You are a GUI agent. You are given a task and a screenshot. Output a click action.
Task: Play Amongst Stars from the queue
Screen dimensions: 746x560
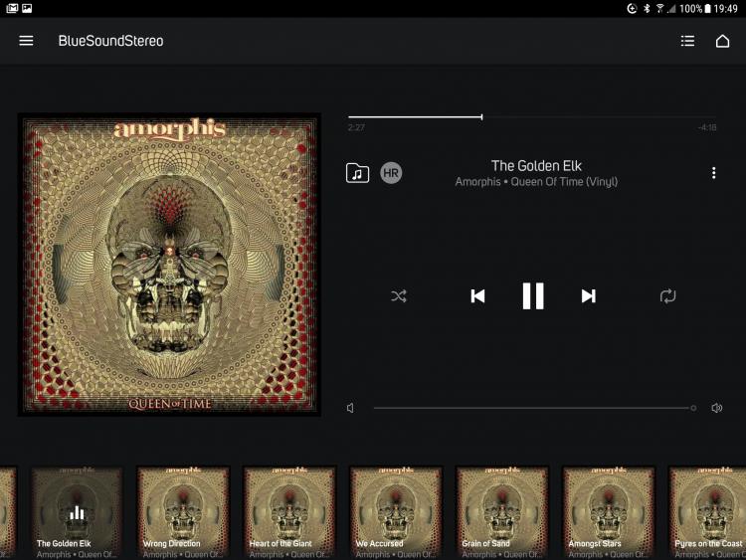609,512
